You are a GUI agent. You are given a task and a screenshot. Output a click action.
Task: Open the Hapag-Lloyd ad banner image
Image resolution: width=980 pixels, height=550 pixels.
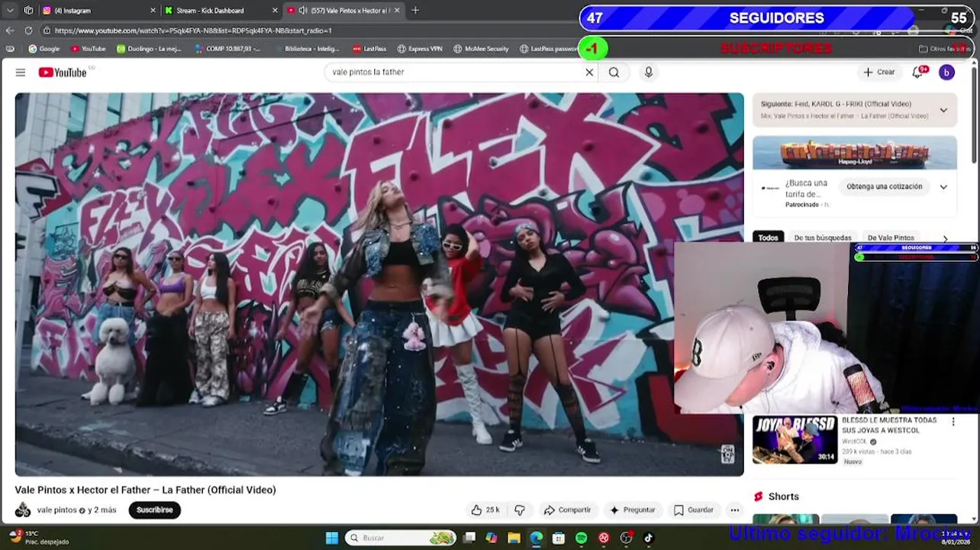[x=854, y=153]
